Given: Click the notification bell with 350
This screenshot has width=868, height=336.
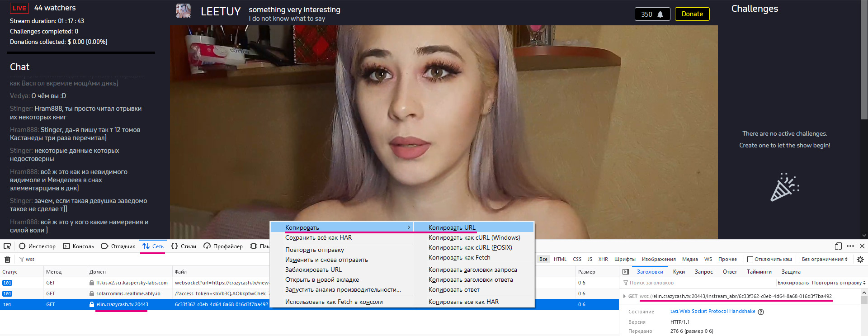Looking at the screenshot, I should [652, 14].
